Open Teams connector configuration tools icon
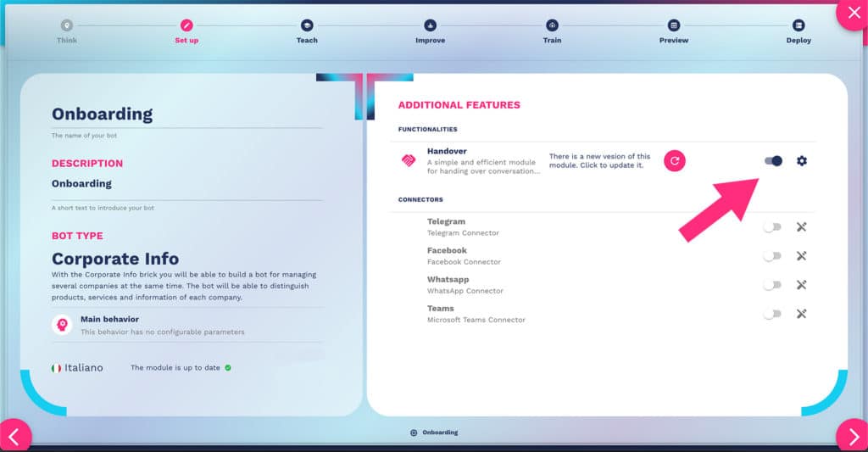 pyautogui.click(x=801, y=314)
